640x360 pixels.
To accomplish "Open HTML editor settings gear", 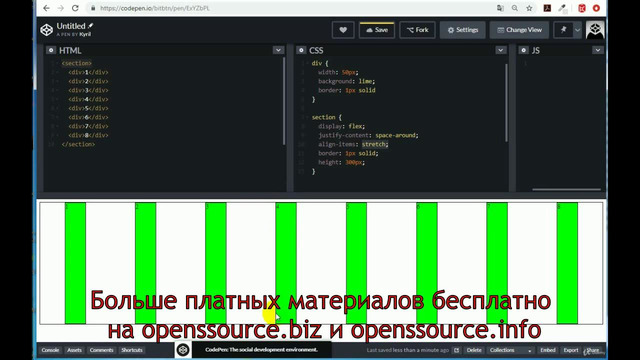I will (x=51, y=50).
